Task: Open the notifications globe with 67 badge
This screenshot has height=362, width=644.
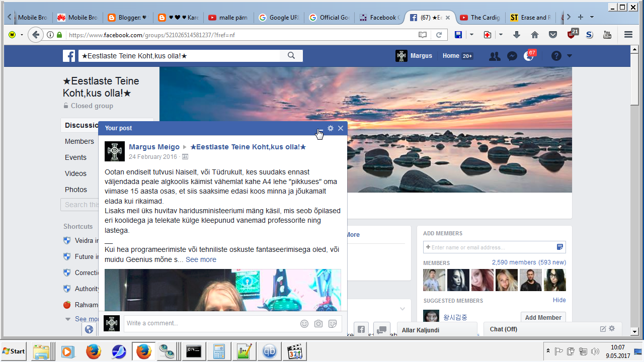Action: click(528, 56)
